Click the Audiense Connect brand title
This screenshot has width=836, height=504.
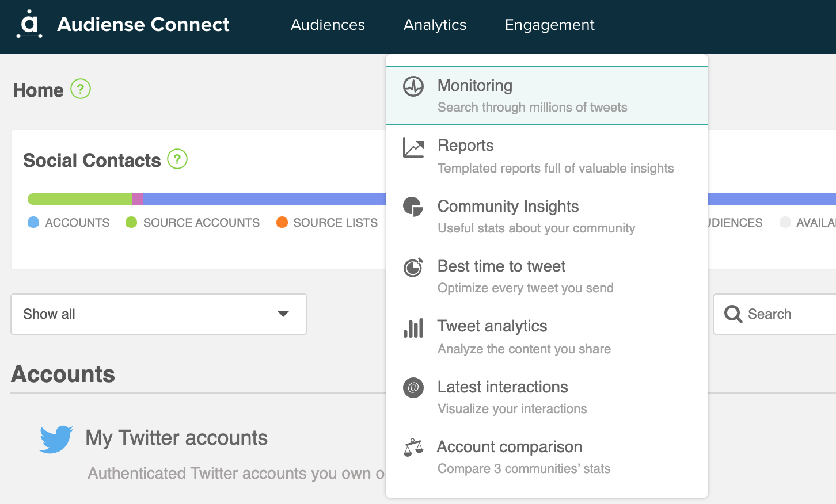tap(143, 24)
